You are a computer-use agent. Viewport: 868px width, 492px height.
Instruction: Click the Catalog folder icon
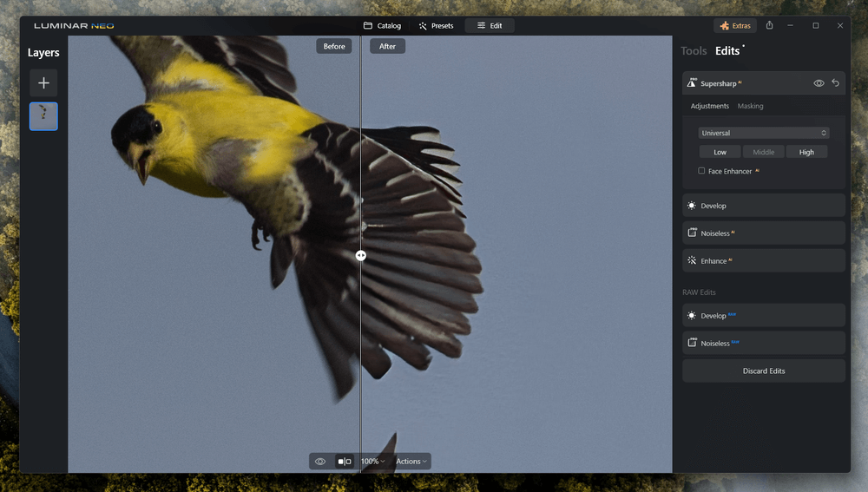[x=367, y=25]
